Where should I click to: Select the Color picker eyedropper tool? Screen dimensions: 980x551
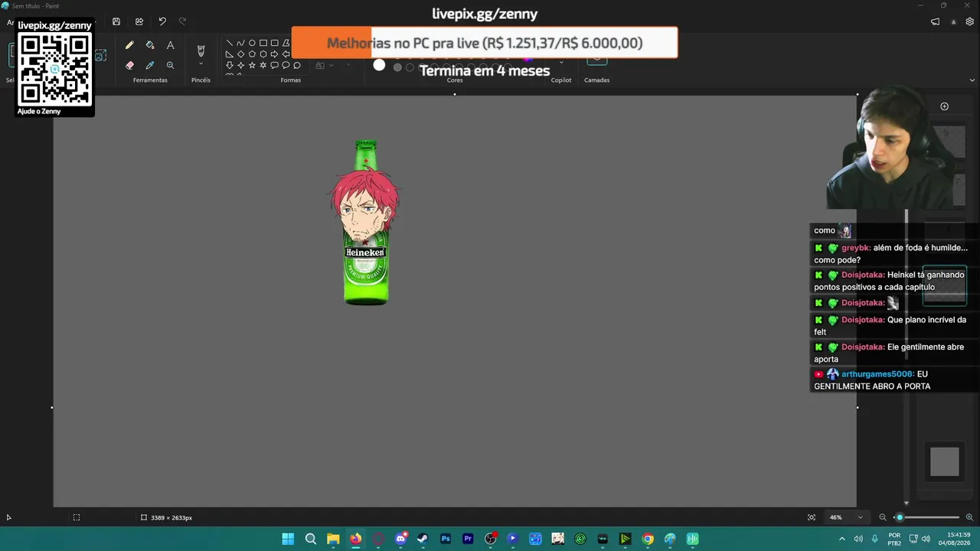point(150,65)
